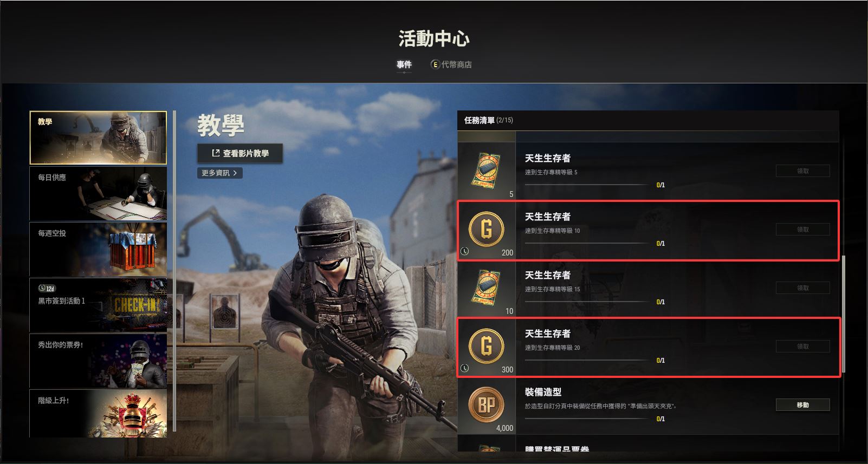Click the contraband coupon icon with quantity 5
This screenshot has width=868, height=464.
[486, 171]
